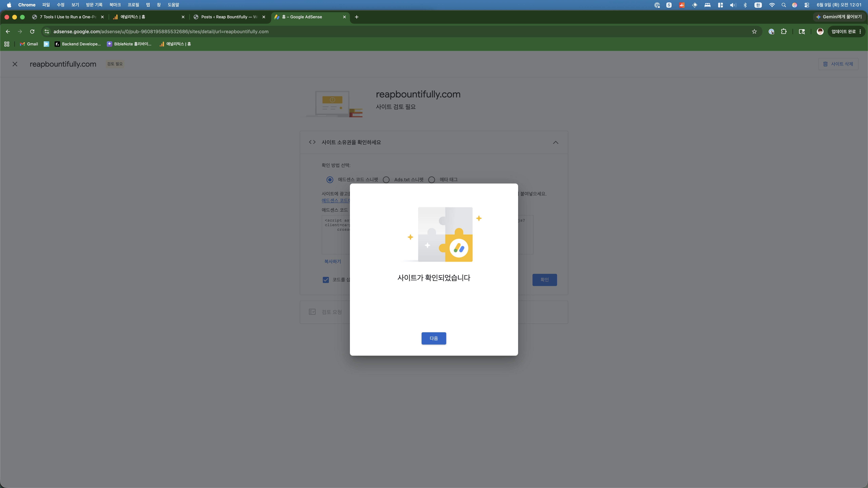The height and width of the screenshot is (488, 868).
Task: Click the Bluetooth status icon
Action: click(745, 5)
